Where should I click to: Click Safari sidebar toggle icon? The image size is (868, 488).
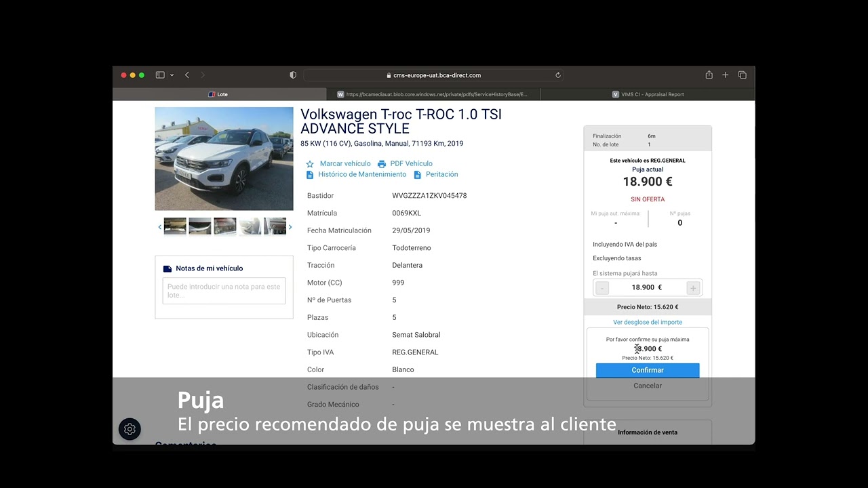(160, 75)
